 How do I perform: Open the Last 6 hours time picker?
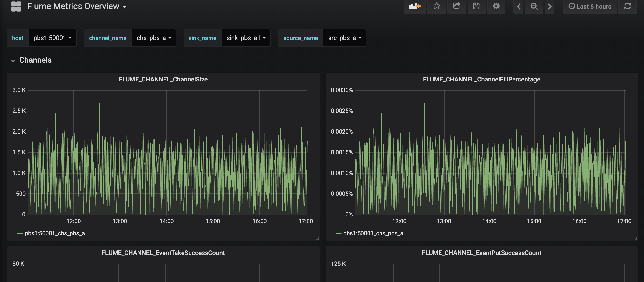point(590,6)
